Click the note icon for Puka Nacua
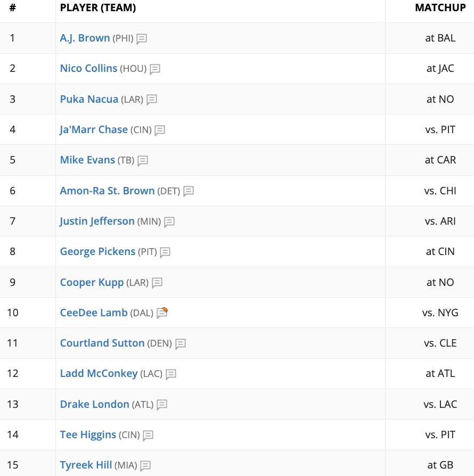The height and width of the screenshot is (476, 474). click(152, 100)
